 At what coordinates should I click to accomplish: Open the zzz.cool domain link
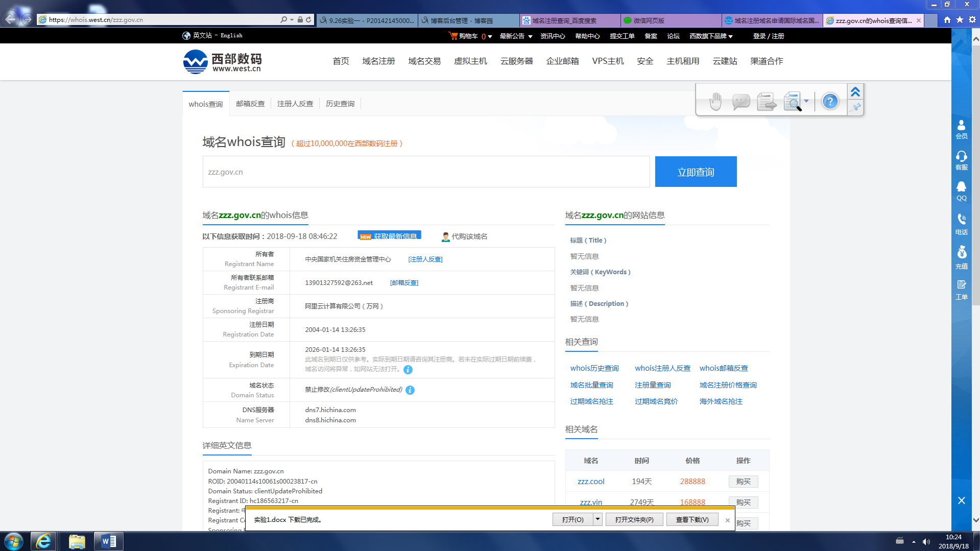[591, 482]
